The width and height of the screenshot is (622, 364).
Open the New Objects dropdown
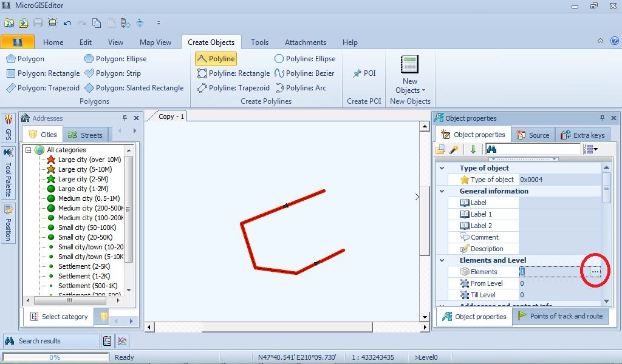[410, 86]
